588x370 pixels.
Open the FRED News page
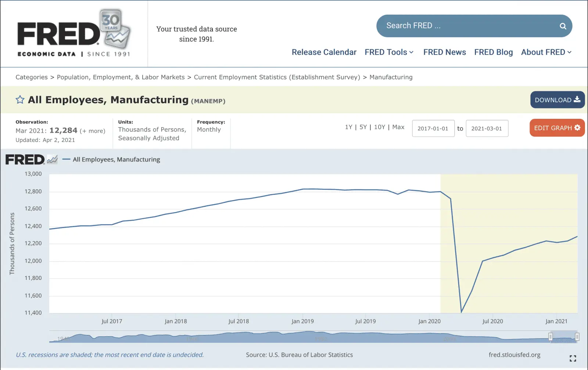[x=444, y=52]
